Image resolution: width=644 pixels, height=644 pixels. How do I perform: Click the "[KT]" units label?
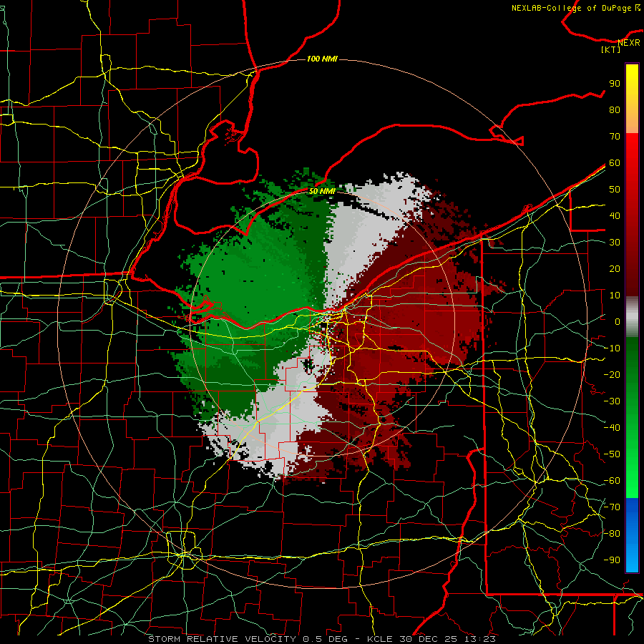click(x=611, y=49)
